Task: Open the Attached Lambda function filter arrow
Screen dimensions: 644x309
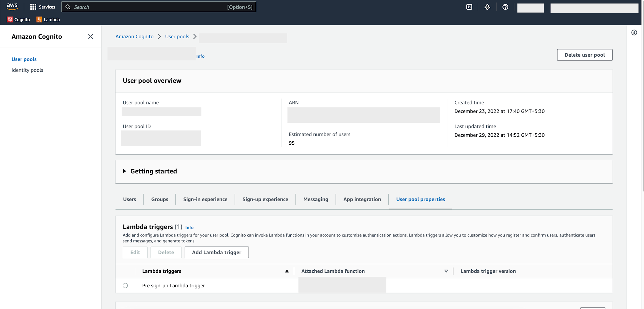Action: pyautogui.click(x=446, y=271)
